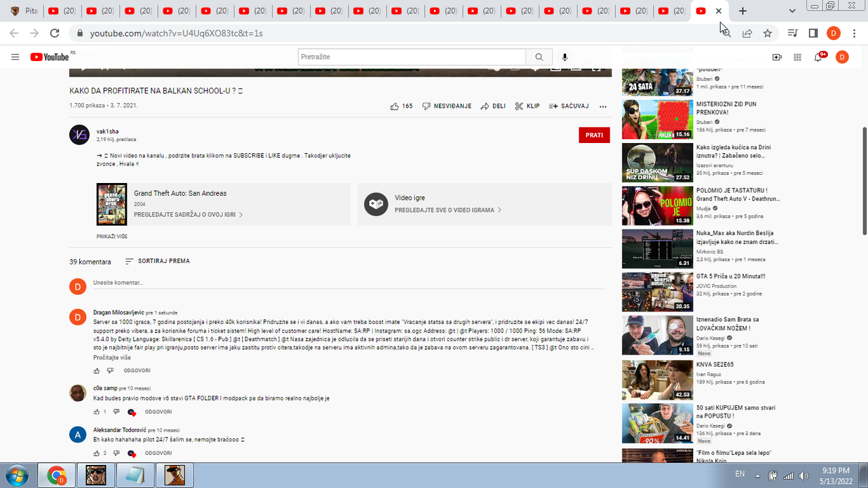
Task: Click NESVIĐANJE dislike button
Action: pos(447,106)
